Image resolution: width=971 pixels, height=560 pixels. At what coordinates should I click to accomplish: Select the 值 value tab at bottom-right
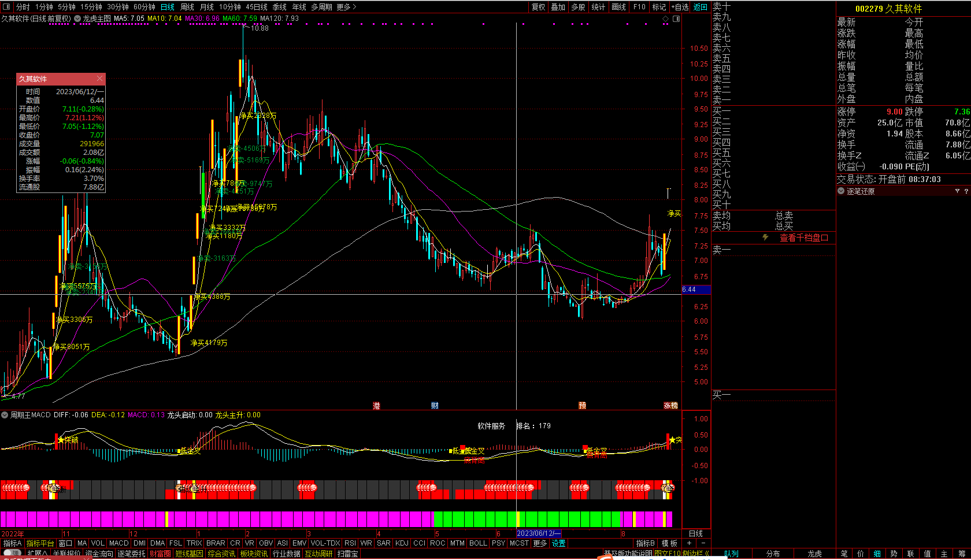928,554
